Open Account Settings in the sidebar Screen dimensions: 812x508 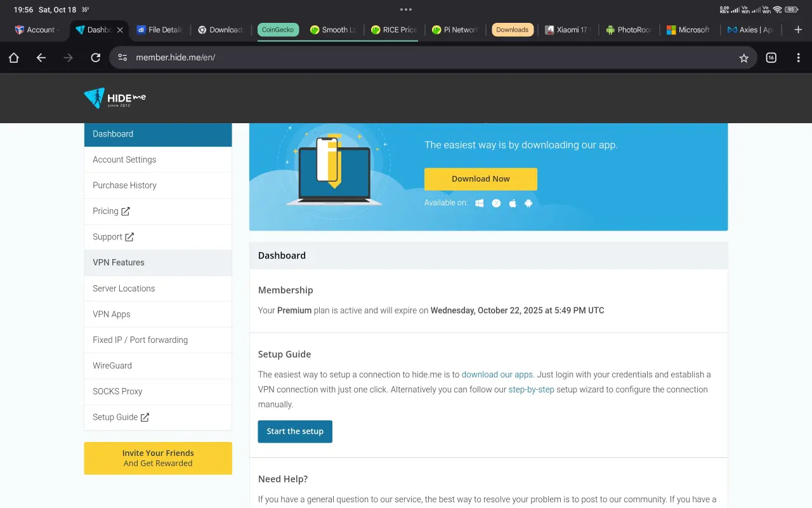pyautogui.click(x=158, y=159)
